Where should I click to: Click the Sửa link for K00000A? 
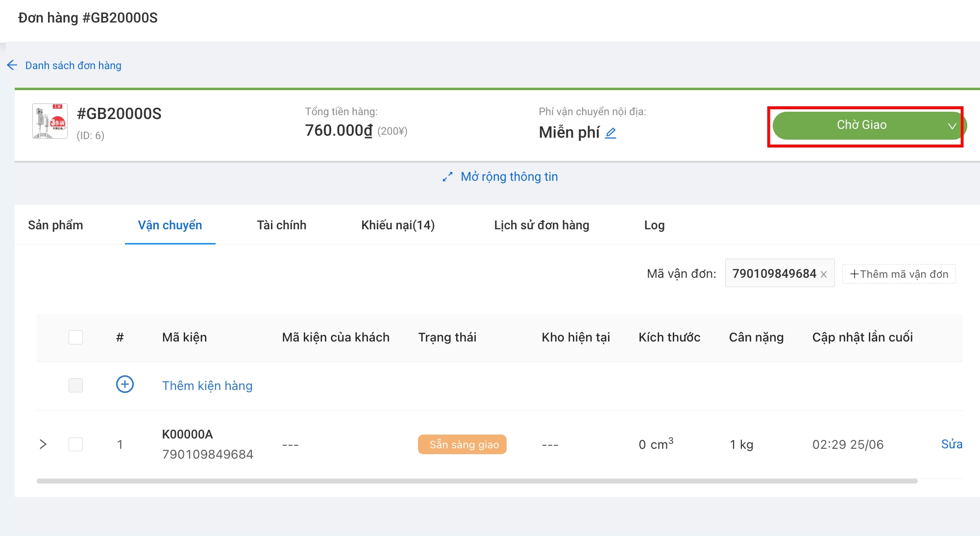951,444
